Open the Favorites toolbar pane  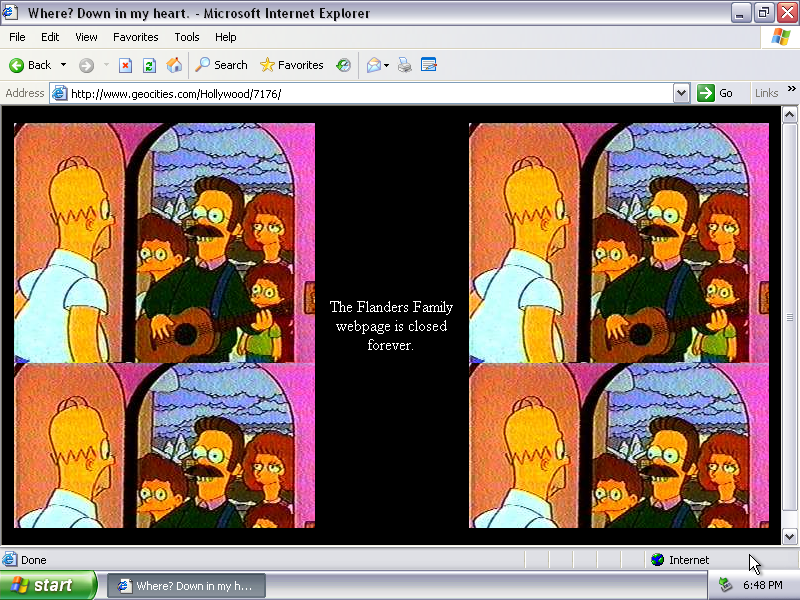point(291,65)
